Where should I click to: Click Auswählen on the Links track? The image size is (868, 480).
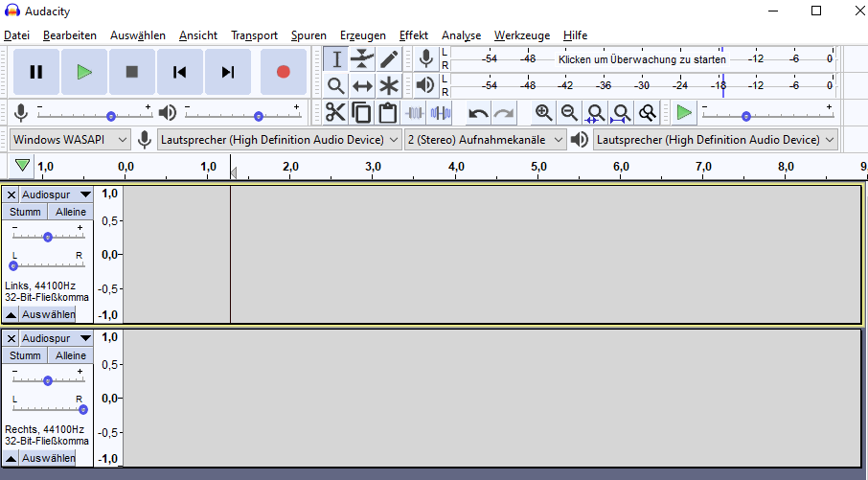click(48, 314)
